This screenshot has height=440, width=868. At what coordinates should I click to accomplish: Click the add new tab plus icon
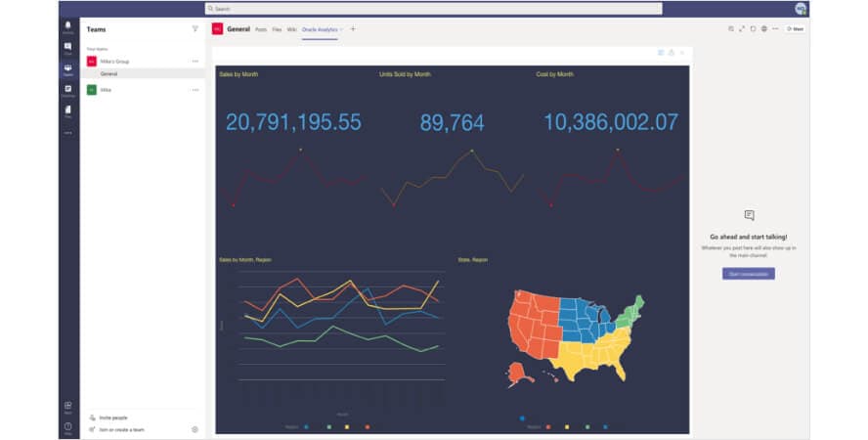point(353,29)
